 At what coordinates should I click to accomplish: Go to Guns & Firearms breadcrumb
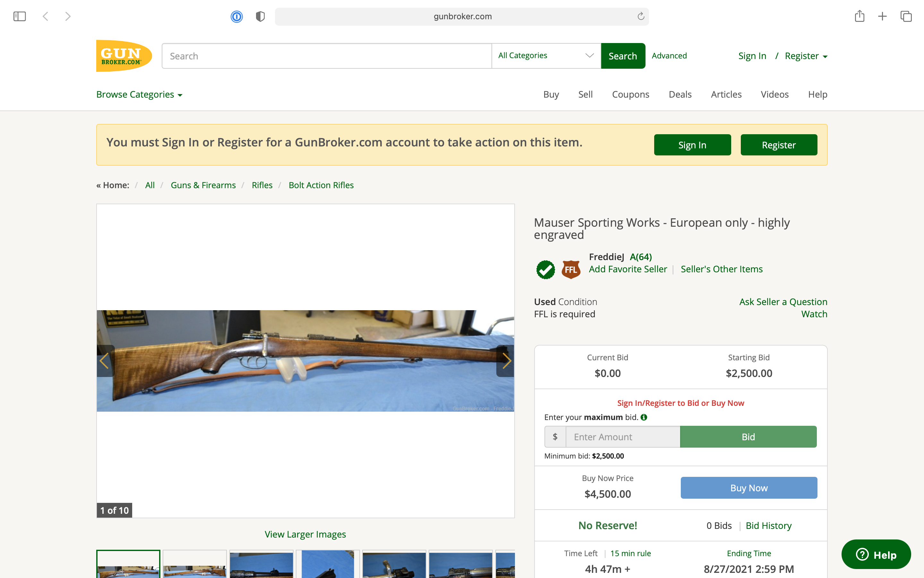point(203,185)
